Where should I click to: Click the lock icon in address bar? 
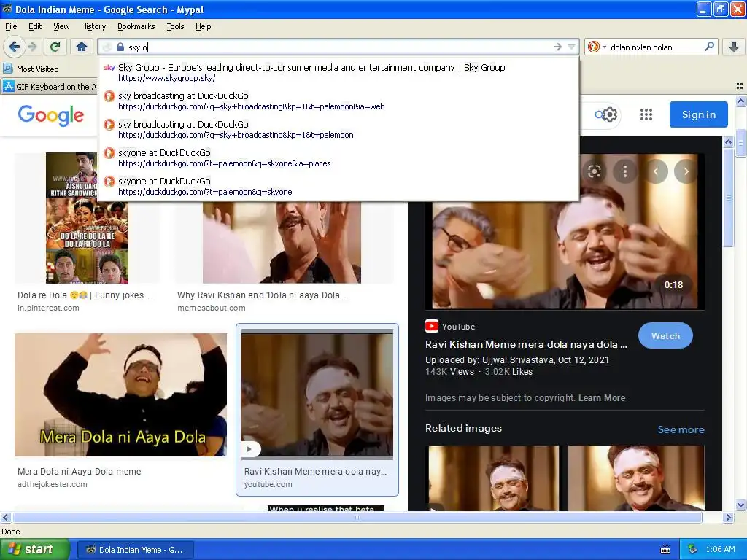coord(120,47)
